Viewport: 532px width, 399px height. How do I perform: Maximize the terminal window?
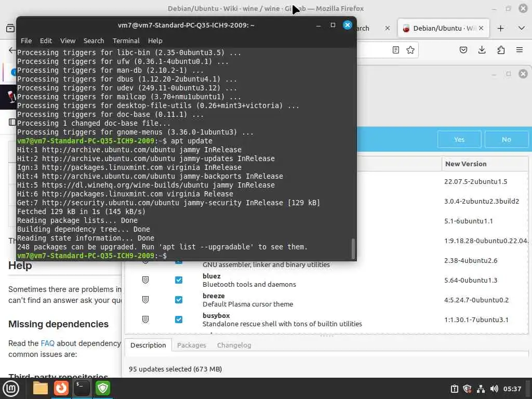tap(333, 25)
